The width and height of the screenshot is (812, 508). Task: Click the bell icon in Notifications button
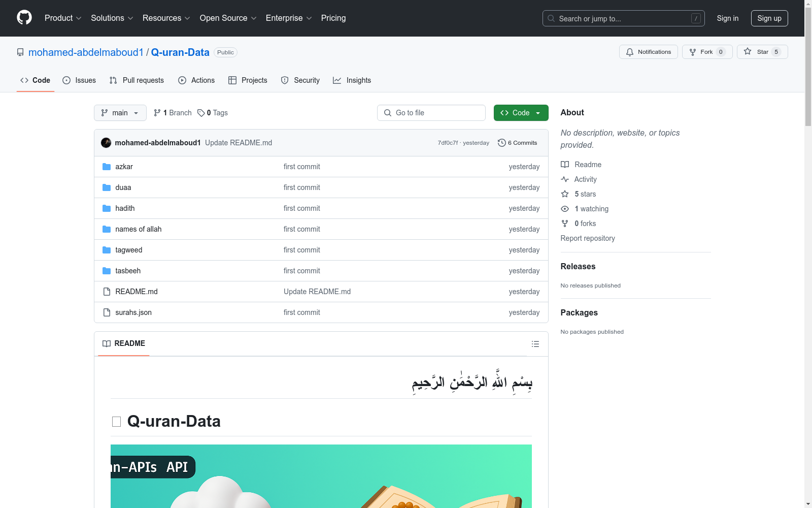coord(630,52)
